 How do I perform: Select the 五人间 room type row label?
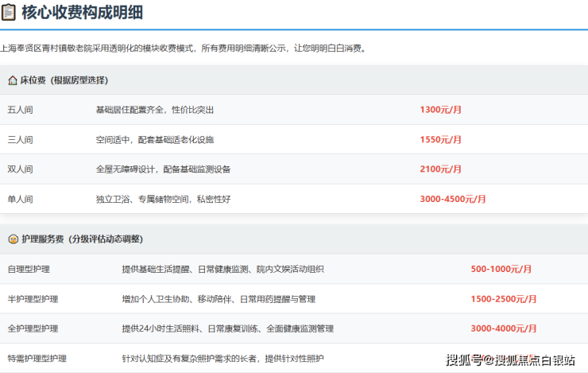[x=20, y=110]
